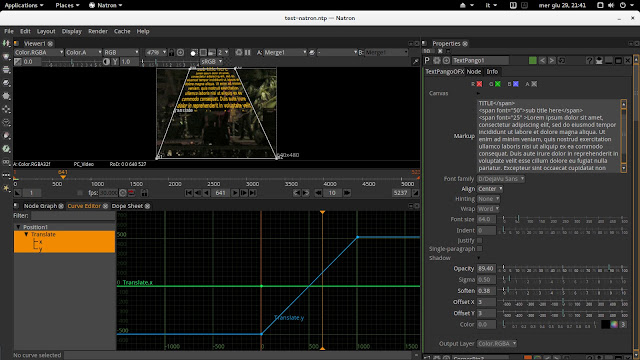Enable the Single-paragraph checkbox
640x360 pixels.
pyautogui.click(x=480, y=249)
